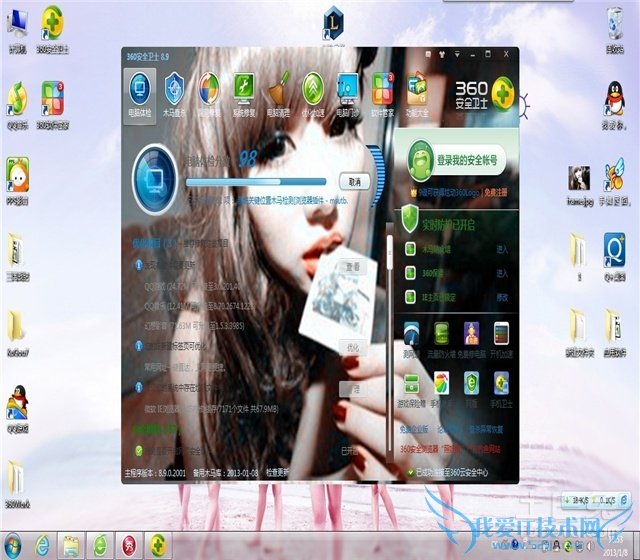Open the 电脑清理 broom tab

(278, 96)
